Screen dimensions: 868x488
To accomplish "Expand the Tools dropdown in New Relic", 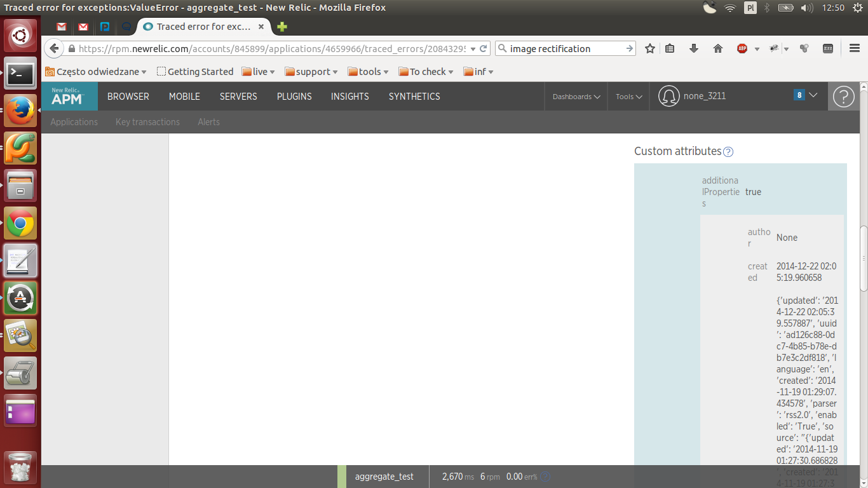I will tap(628, 97).
